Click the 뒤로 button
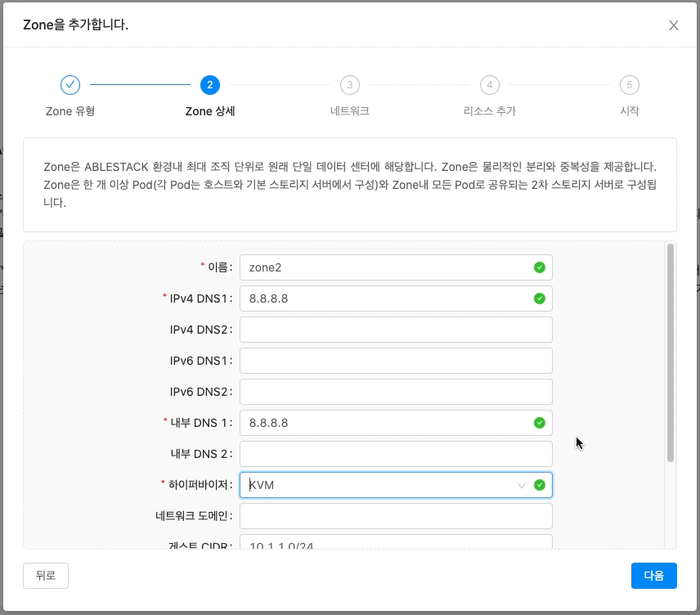700x615 pixels. pos(45,575)
